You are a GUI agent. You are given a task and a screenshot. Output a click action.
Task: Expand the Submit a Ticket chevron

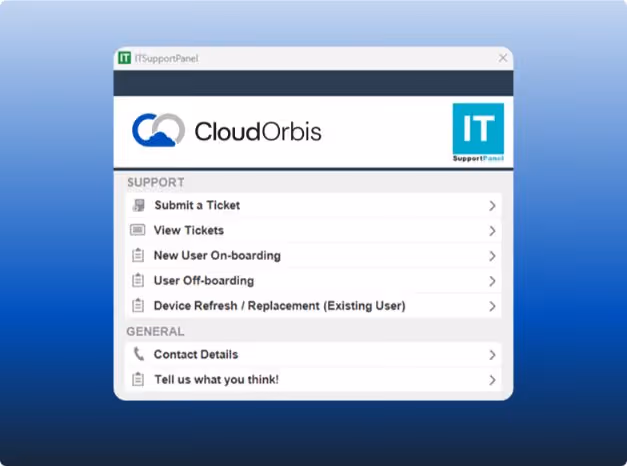492,206
